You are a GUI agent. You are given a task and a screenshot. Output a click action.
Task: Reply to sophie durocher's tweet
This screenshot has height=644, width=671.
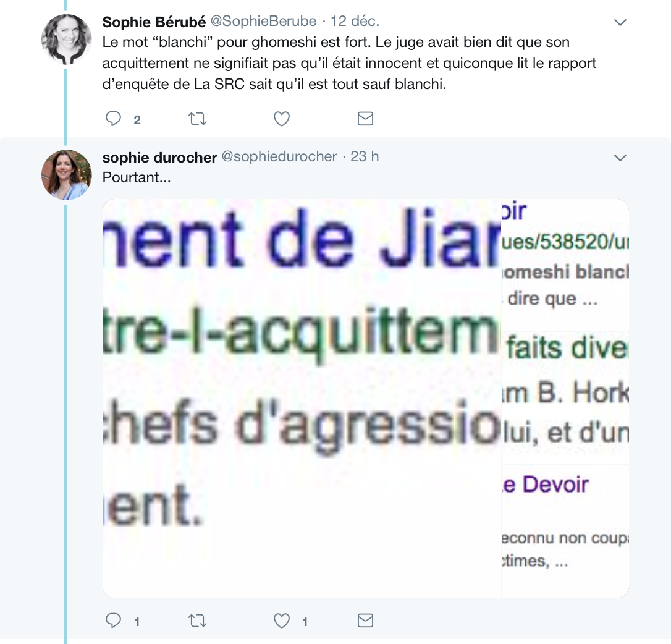(114, 621)
